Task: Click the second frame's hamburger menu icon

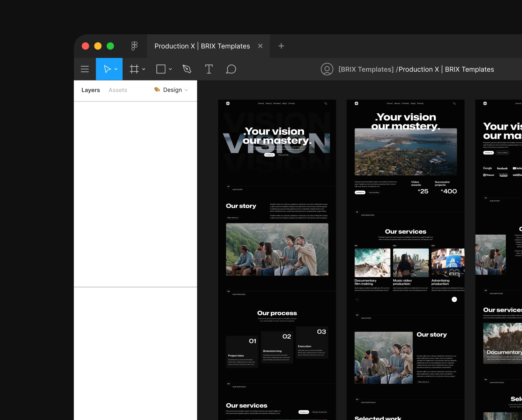Action: 454,103
